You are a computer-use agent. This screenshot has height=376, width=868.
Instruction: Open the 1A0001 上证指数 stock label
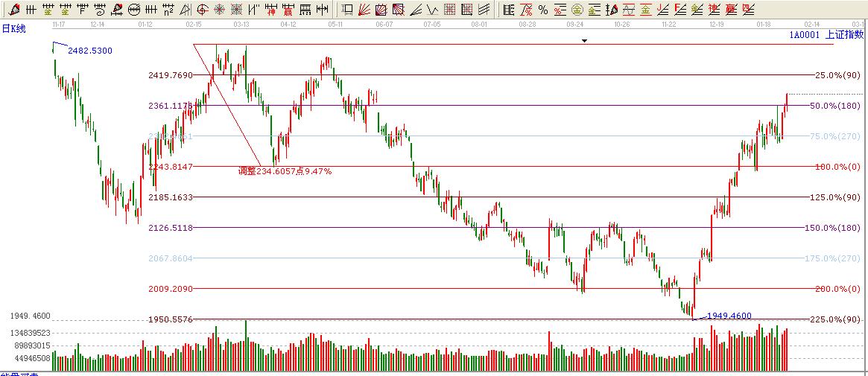point(826,34)
